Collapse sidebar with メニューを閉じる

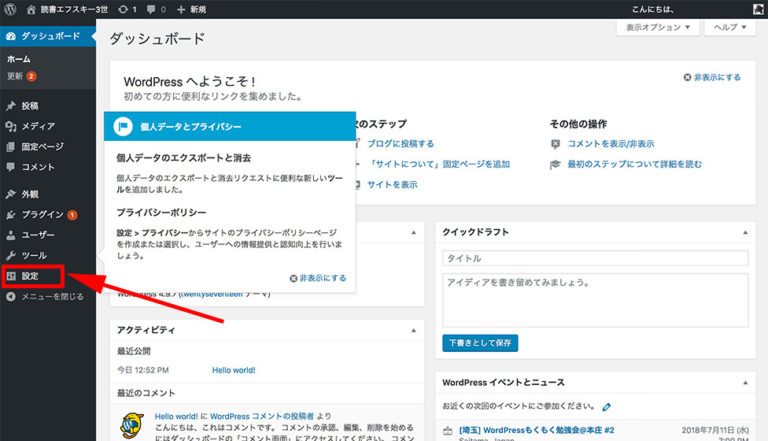point(45,296)
